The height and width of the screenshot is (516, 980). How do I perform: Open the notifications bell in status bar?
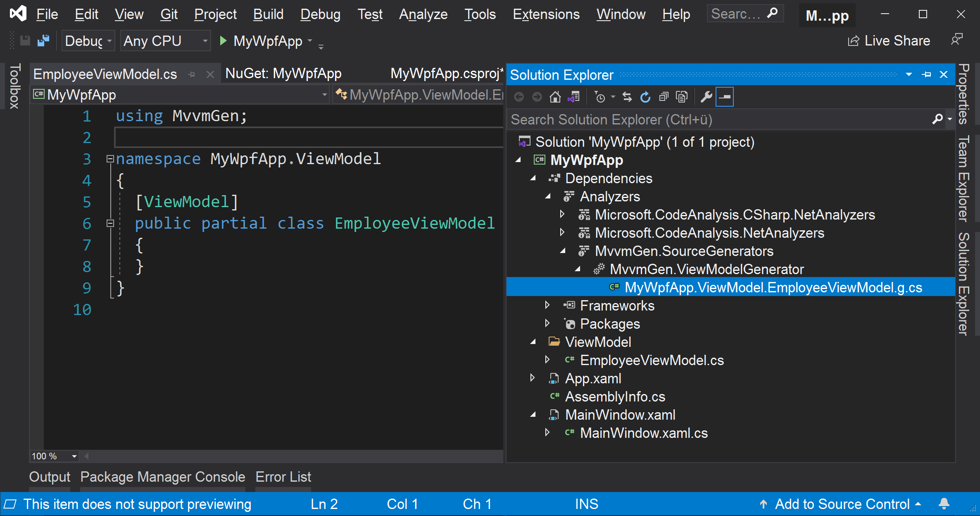click(944, 504)
